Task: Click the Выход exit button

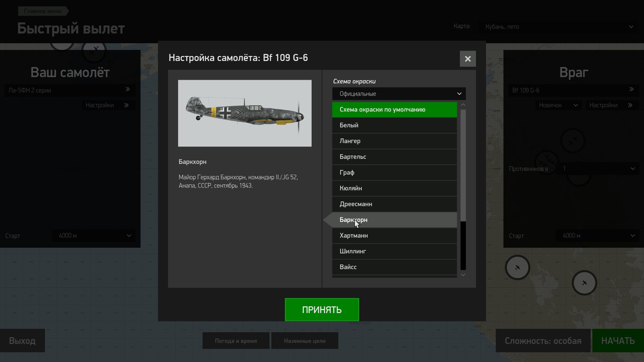Action: 22,341
